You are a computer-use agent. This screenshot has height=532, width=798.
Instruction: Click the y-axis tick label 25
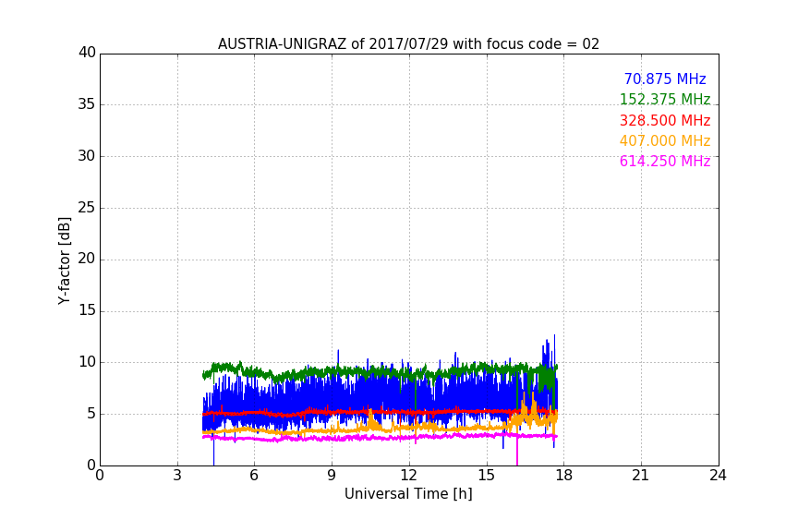87,207
